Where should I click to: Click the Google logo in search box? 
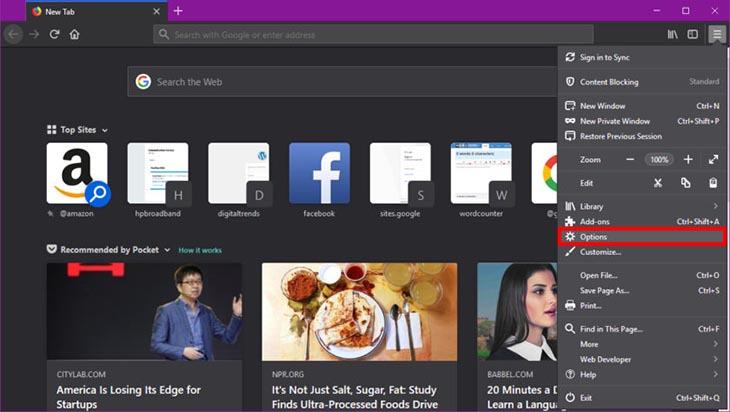(x=143, y=82)
